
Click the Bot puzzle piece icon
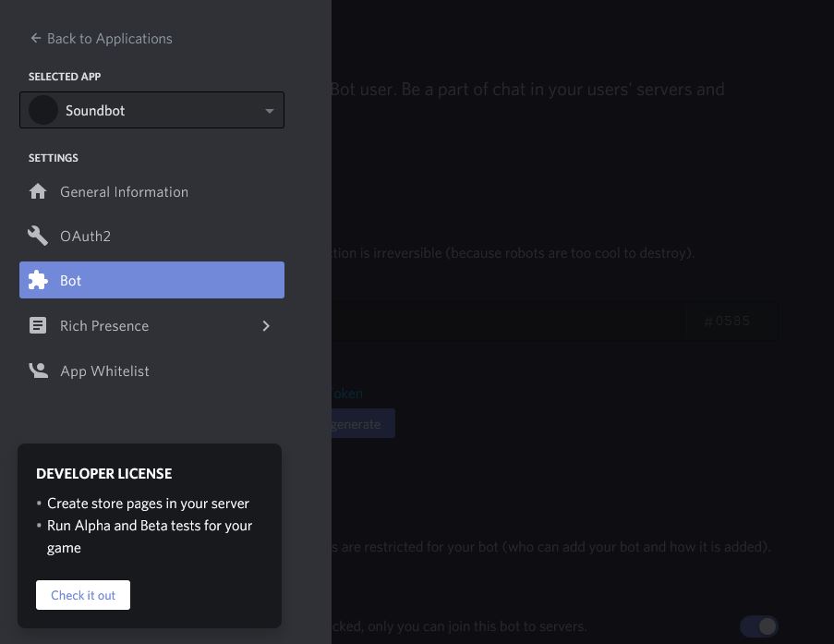click(38, 280)
